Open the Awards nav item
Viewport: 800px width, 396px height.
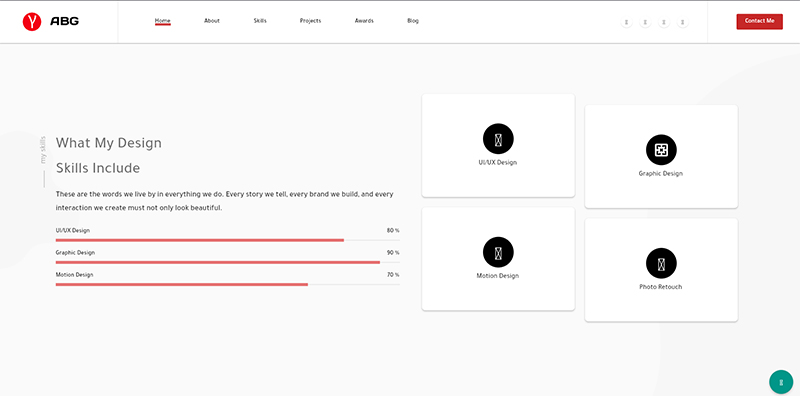(364, 21)
